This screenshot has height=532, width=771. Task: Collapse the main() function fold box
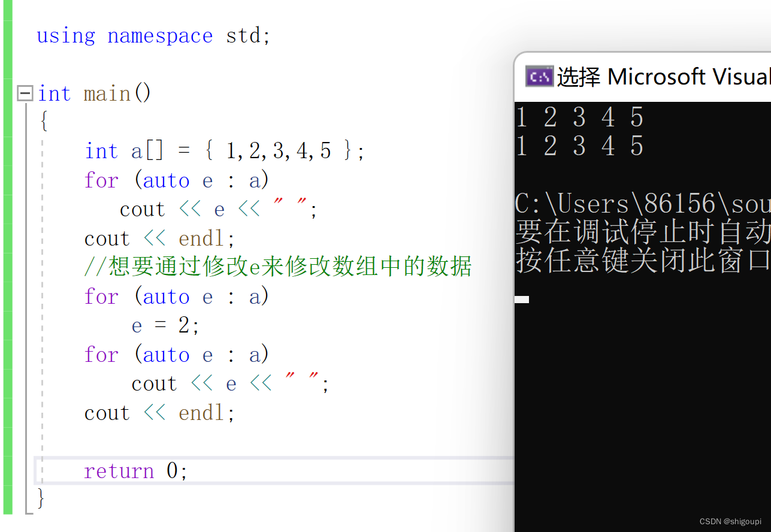25,93
